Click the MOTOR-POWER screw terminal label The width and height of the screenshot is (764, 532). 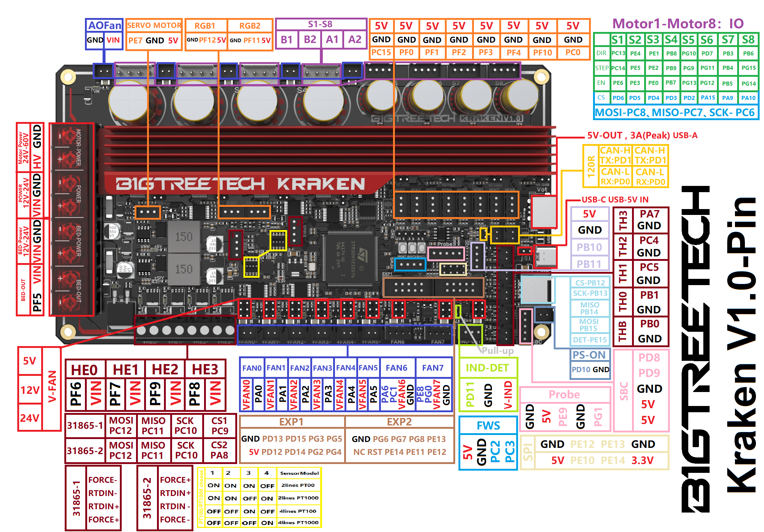[x=78, y=147]
